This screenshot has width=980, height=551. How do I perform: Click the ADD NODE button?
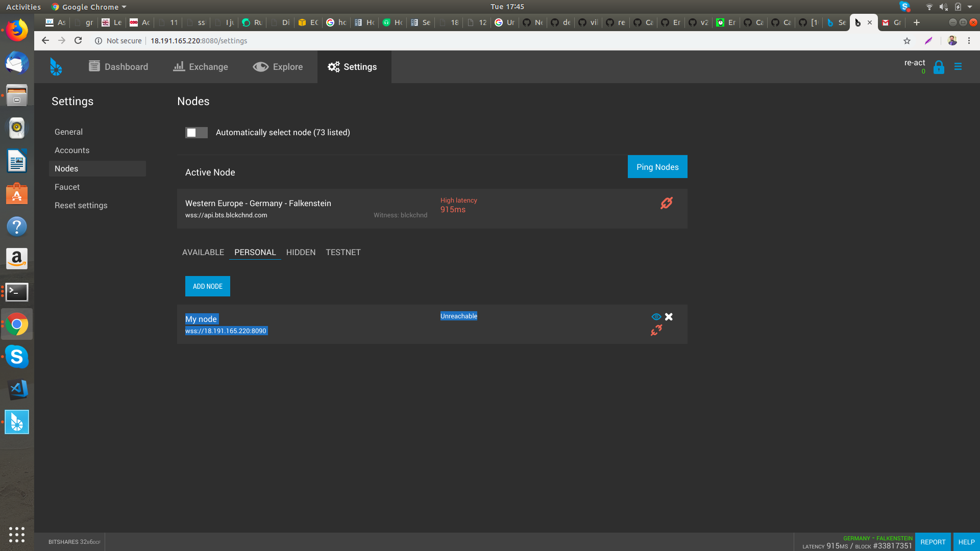[x=208, y=286]
